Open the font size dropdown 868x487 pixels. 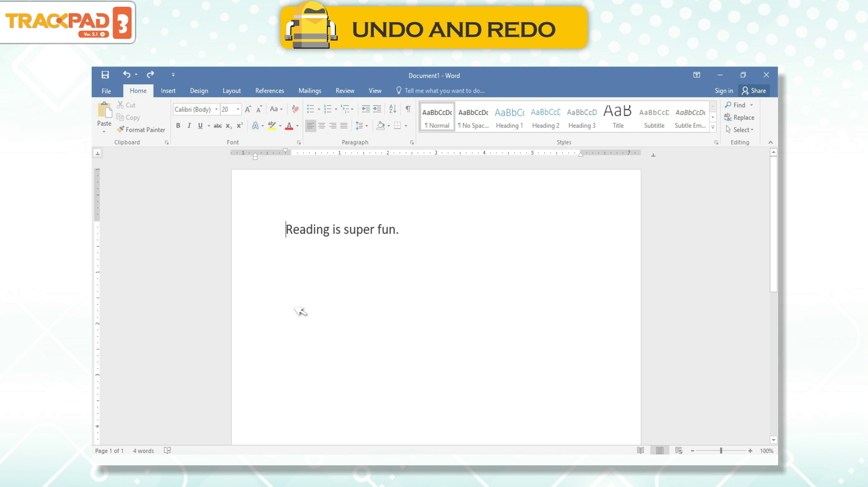pos(238,109)
